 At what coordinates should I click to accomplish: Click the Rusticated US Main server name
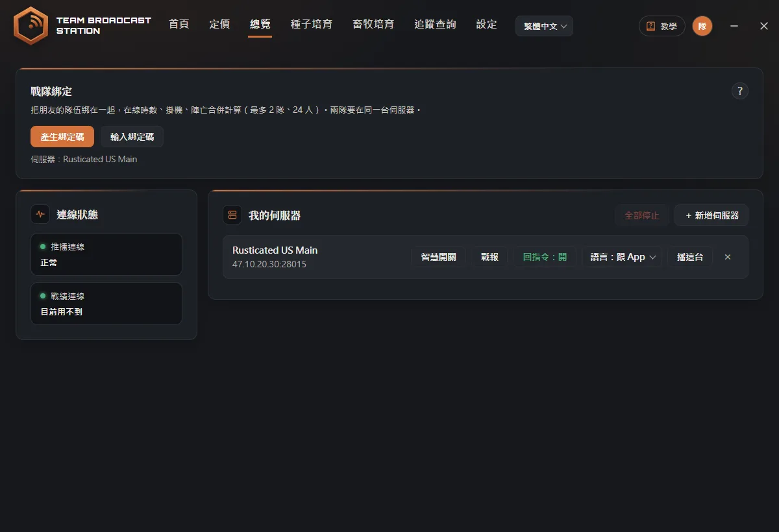click(275, 250)
